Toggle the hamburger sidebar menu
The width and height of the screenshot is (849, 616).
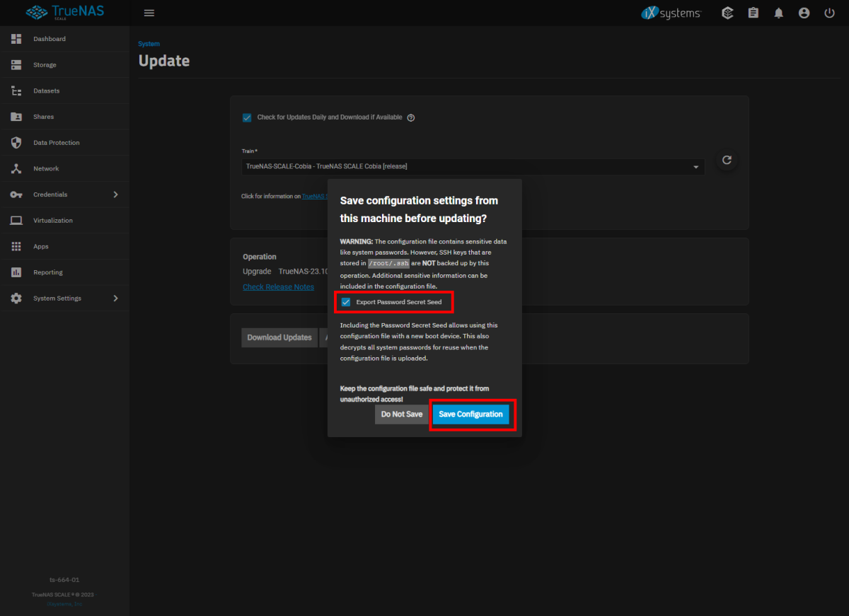pyautogui.click(x=149, y=13)
